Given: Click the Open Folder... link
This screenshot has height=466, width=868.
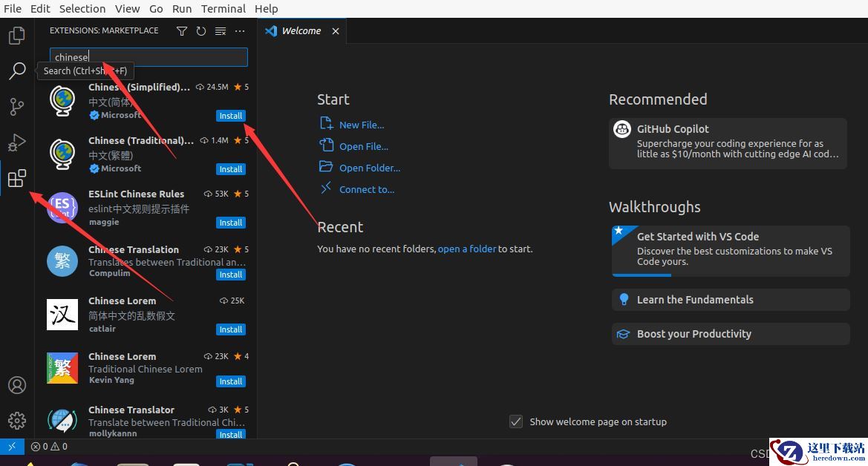Looking at the screenshot, I should point(370,168).
